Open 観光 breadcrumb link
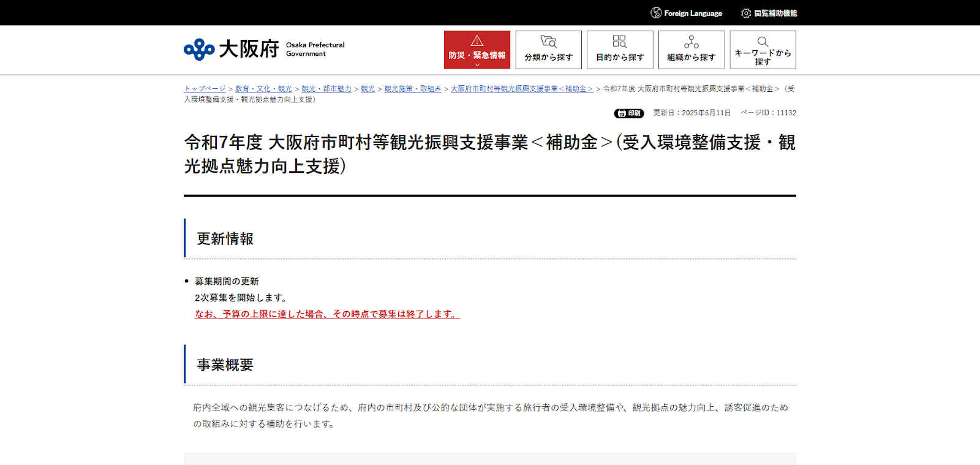 [367, 89]
